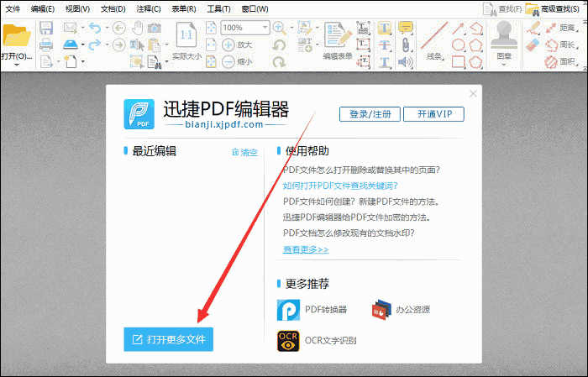Select the 距离 distance measure tool
The height and width of the screenshot is (377, 588).
pyautogui.click(x=561, y=28)
